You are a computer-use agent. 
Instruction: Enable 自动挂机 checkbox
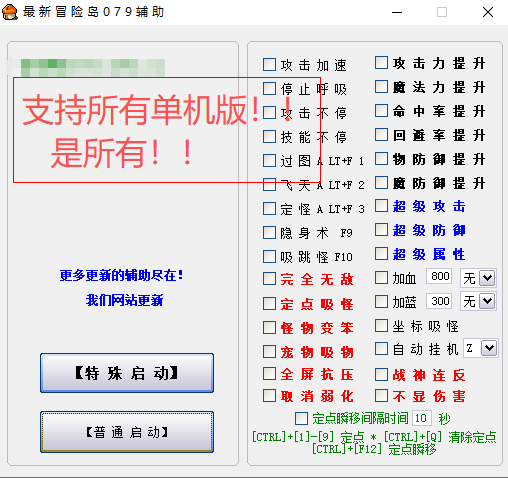381,349
